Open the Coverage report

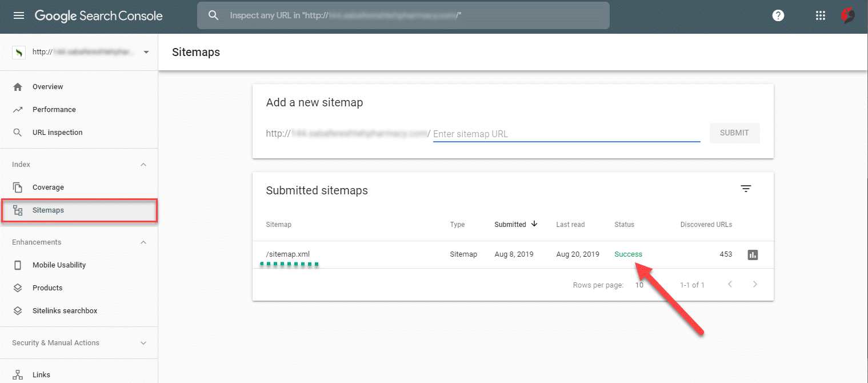[x=48, y=187]
